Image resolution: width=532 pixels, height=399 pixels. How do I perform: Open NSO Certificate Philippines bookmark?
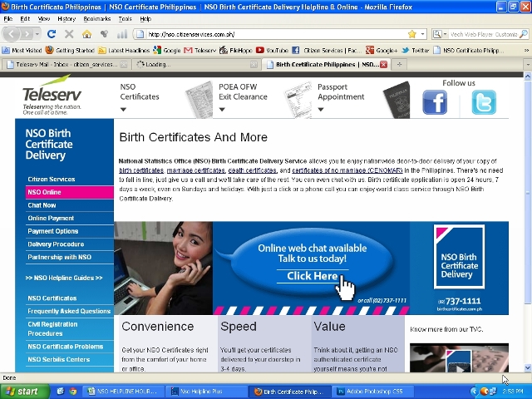[469, 51]
